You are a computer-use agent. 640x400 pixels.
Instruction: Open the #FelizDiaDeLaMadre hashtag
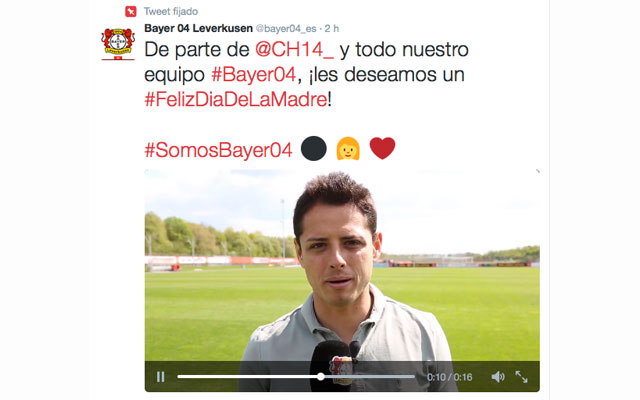pyautogui.click(x=236, y=100)
